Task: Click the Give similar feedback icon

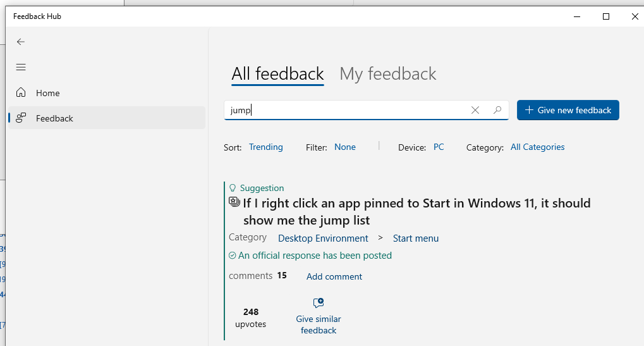Action: [x=319, y=303]
